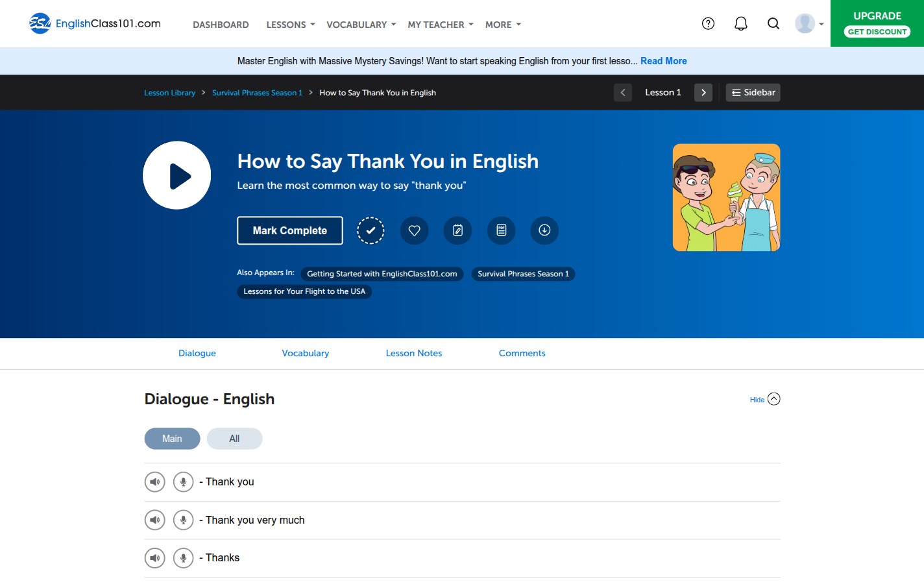Click the search magnifier icon

[x=773, y=23]
